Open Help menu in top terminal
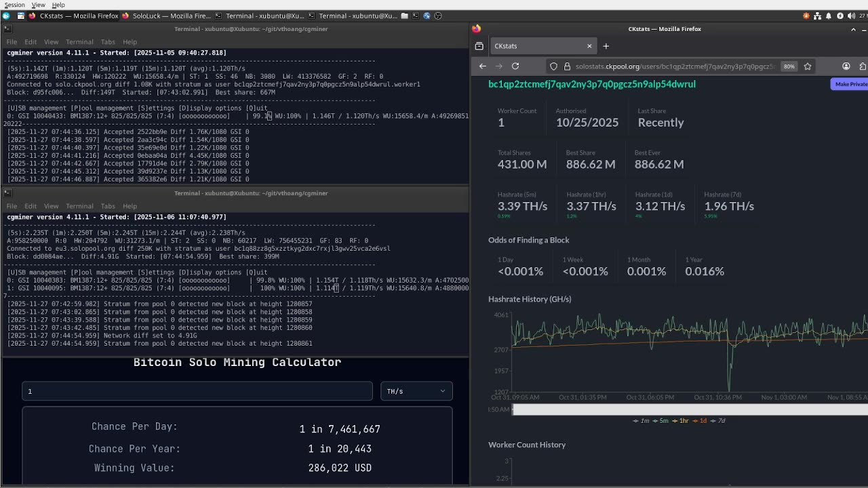Image resolution: width=868 pixels, height=488 pixels. (x=130, y=42)
